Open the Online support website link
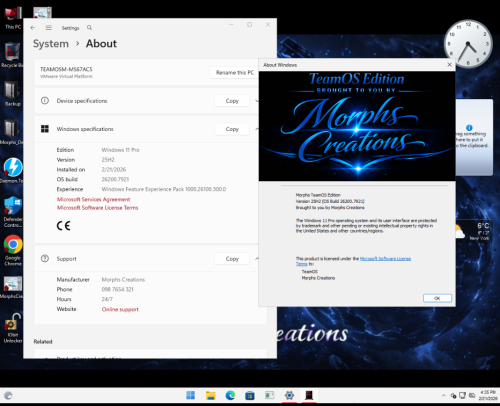The image size is (500, 406). tap(120, 309)
